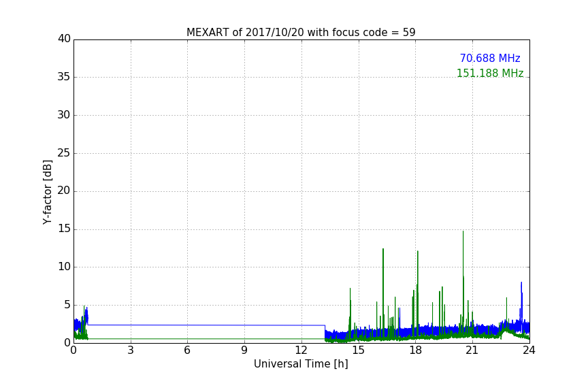Click the x-axis tick label "3"
This screenshot has width=588, height=392.
pyautogui.click(x=131, y=350)
